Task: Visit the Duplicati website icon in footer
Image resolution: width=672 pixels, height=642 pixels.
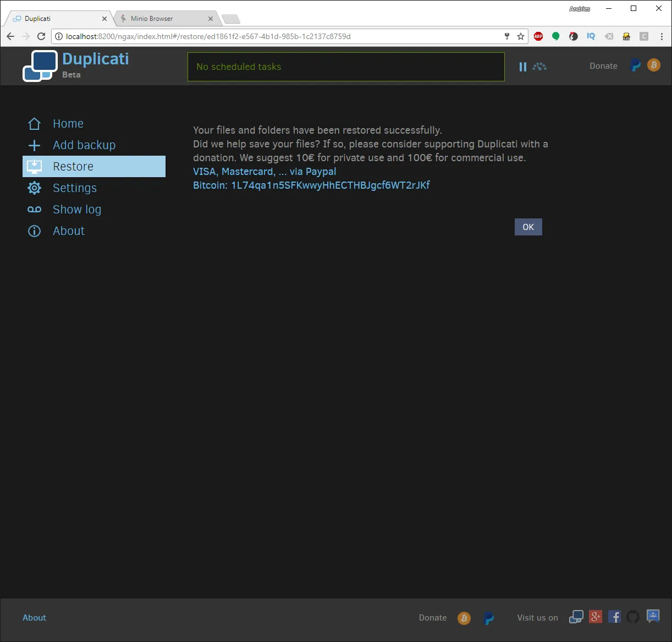Action: pyautogui.click(x=576, y=617)
